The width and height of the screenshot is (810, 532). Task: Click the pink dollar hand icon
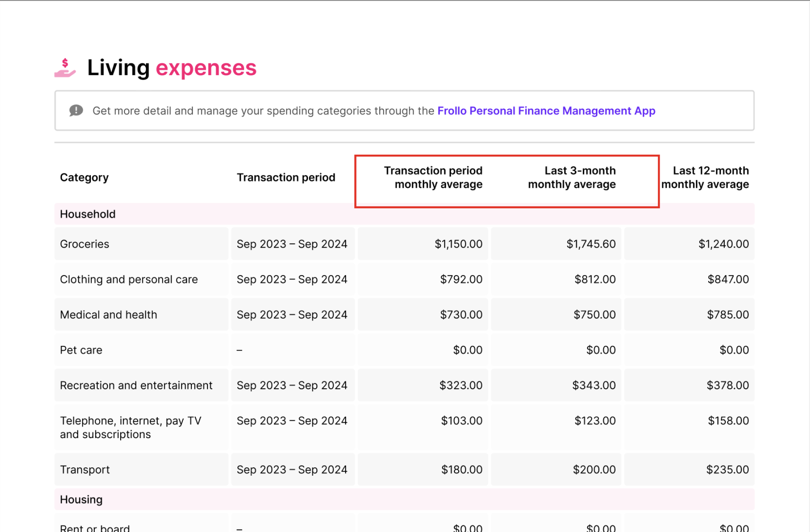tap(65, 68)
